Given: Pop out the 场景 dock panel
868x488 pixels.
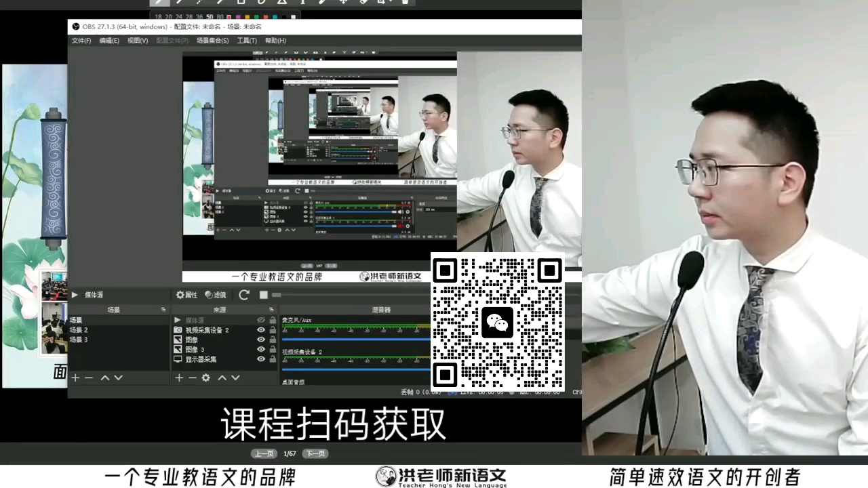Looking at the screenshot, I should pyautogui.click(x=163, y=310).
